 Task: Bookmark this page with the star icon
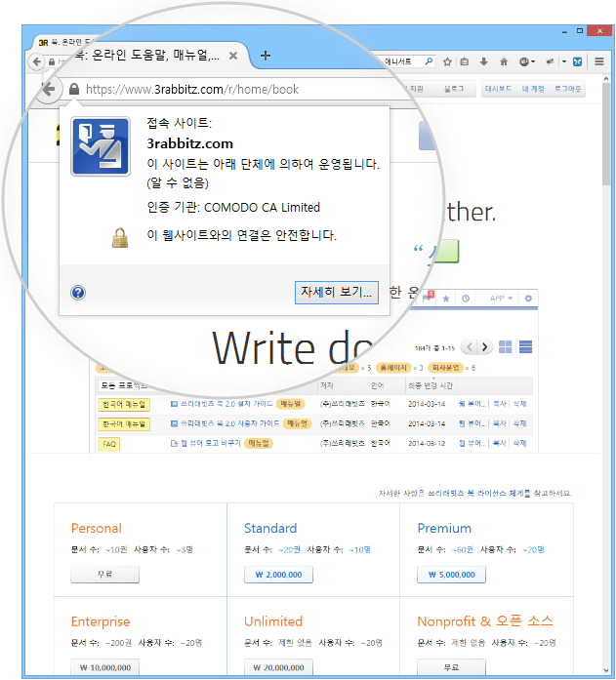coord(447,61)
